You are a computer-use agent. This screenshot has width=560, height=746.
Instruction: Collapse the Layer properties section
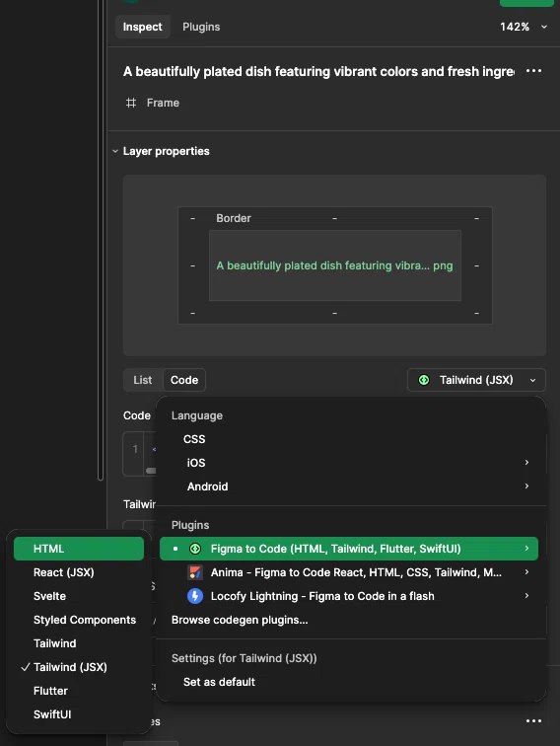(x=115, y=151)
